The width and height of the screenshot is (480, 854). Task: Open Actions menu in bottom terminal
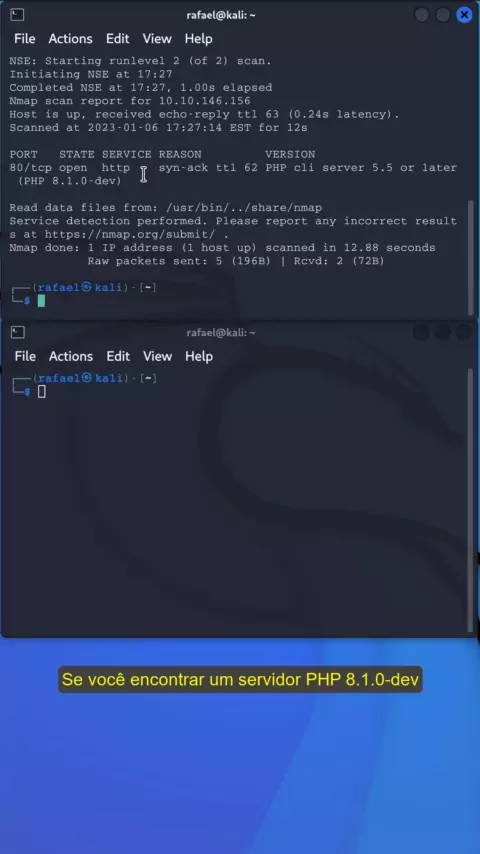click(x=71, y=356)
